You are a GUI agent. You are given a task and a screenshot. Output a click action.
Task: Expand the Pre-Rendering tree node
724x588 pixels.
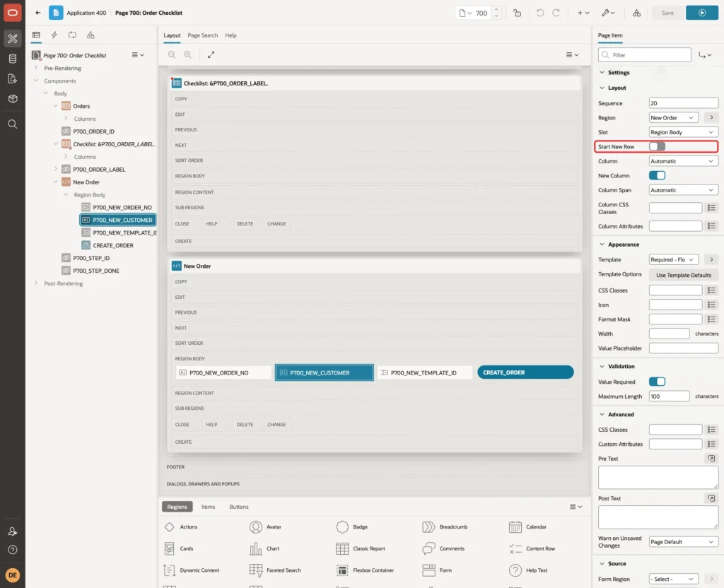pos(36,69)
